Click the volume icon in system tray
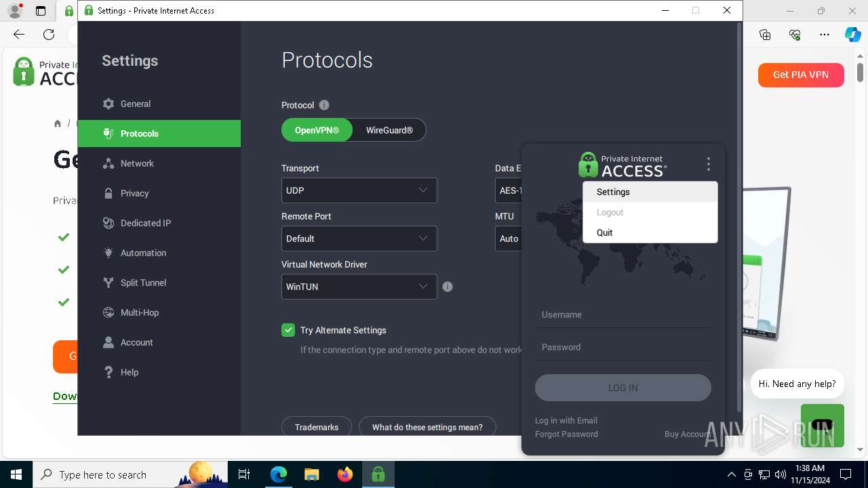The height and width of the screenshot is (488, 868). pos(781,474)
